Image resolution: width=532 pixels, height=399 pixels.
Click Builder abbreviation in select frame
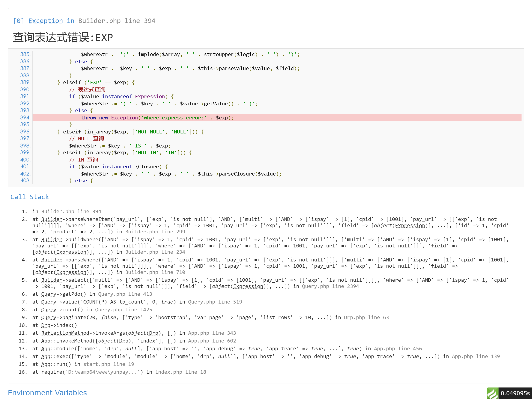[52, 280]
